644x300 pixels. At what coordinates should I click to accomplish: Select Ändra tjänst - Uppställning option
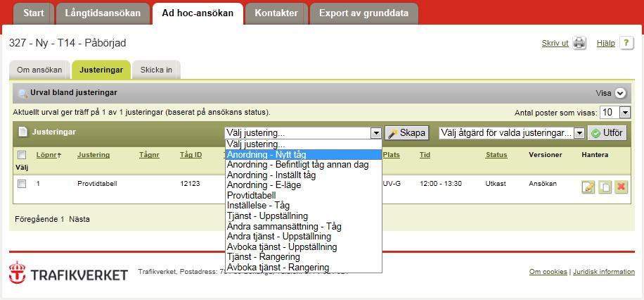click(x=304, y=237)
